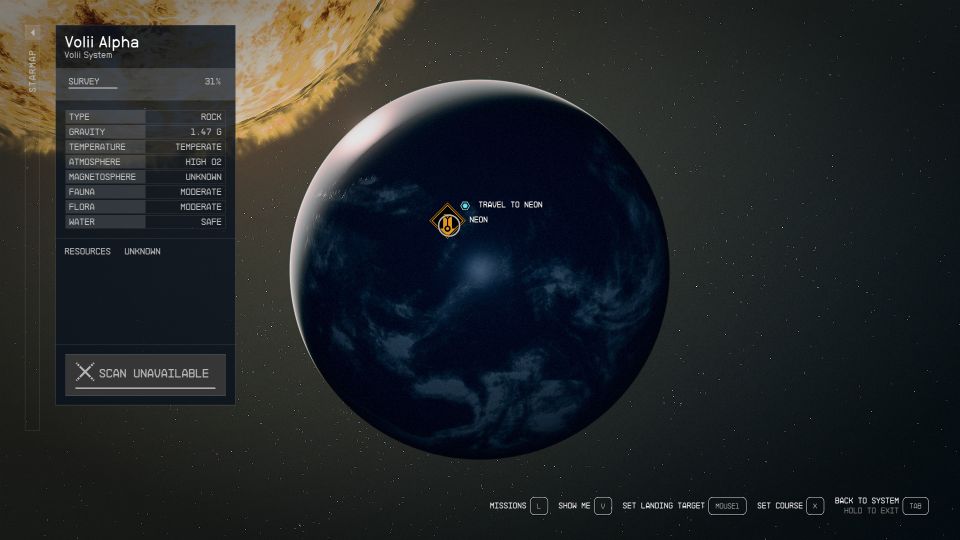
Task: Click the blue Travel to Neon mission marker
Action: pyautogui.click(x=465, y=206)
